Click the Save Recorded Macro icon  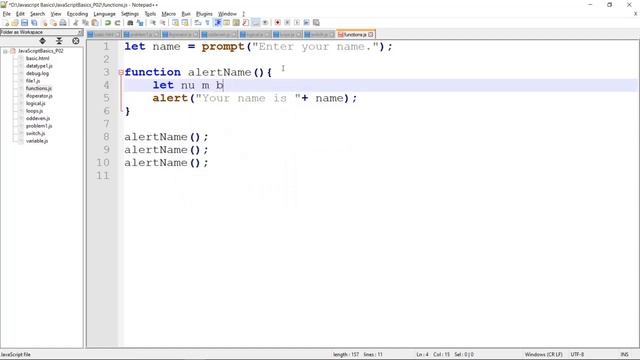click(316, 23)
